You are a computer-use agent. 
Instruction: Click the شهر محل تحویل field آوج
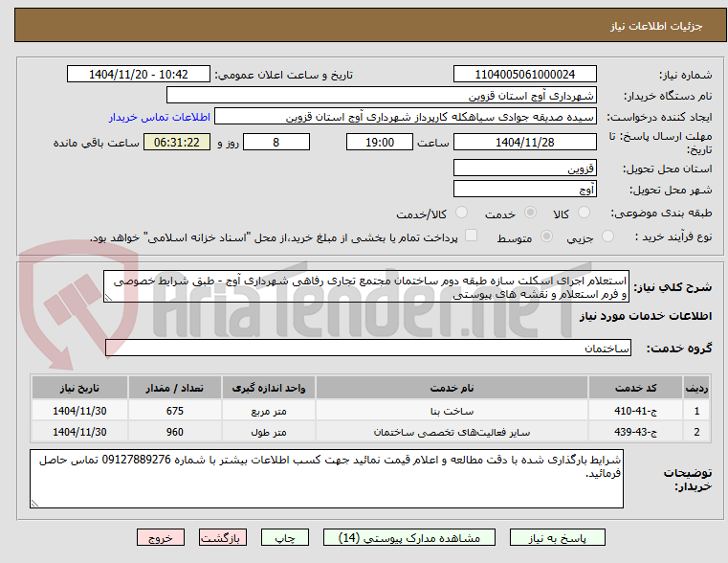pyautogui.click(x=524, y=189)
